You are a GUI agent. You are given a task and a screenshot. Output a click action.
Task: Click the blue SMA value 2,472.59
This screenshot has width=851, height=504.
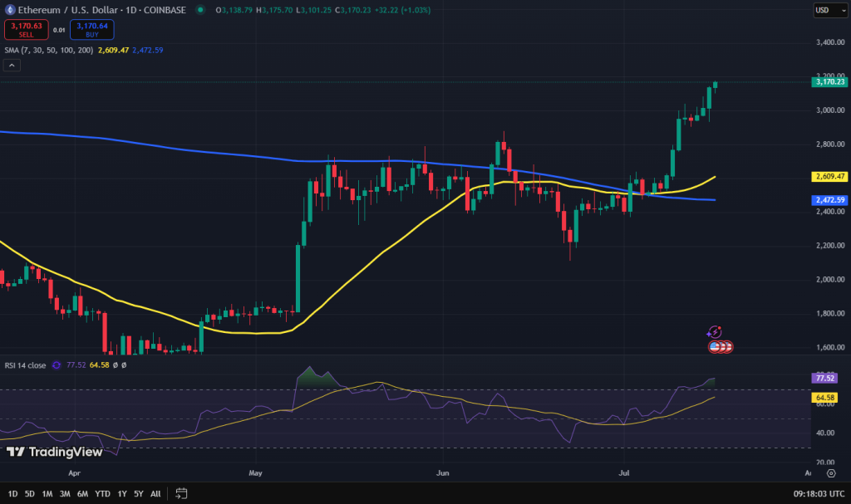pyautogui.click(x=148, y=50)
